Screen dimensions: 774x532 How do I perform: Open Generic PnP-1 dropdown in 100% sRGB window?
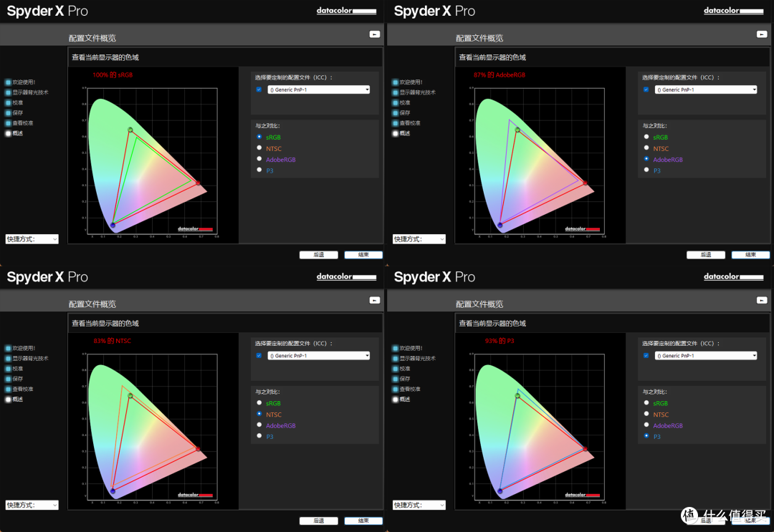[318, 90]
